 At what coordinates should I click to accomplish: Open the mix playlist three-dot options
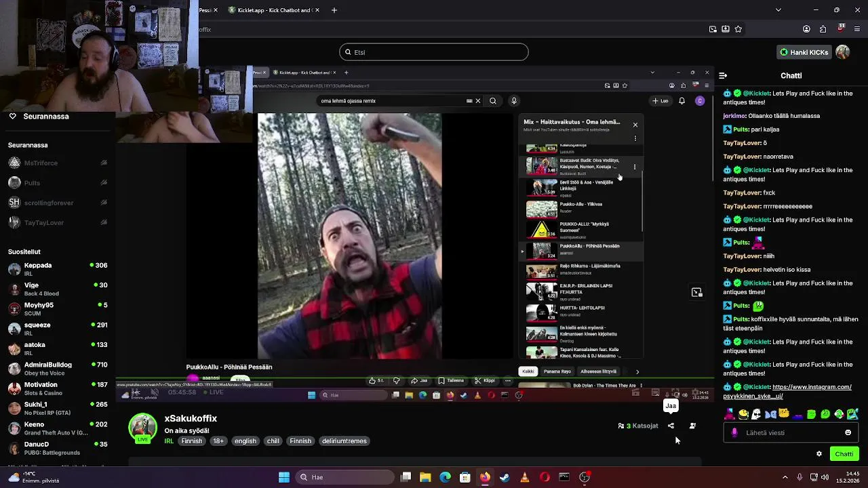tap(635, 138)
